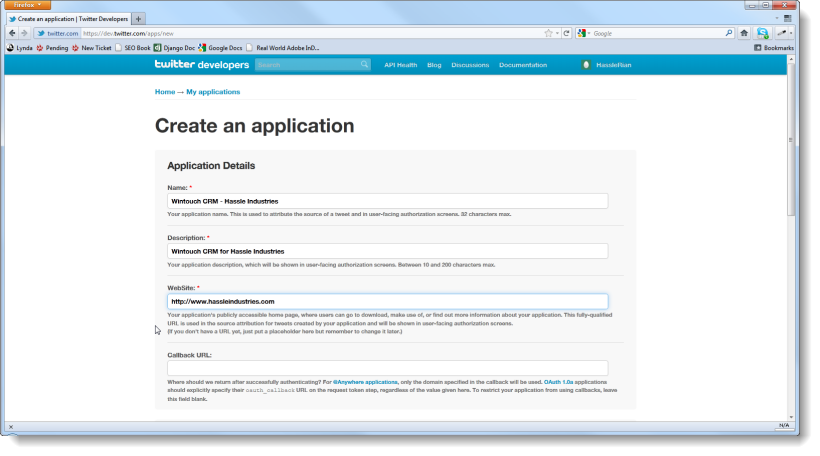The width and height of the screenshot is (820, 456).
Task: Open the Google Docs bookmark
Action: 220,48
